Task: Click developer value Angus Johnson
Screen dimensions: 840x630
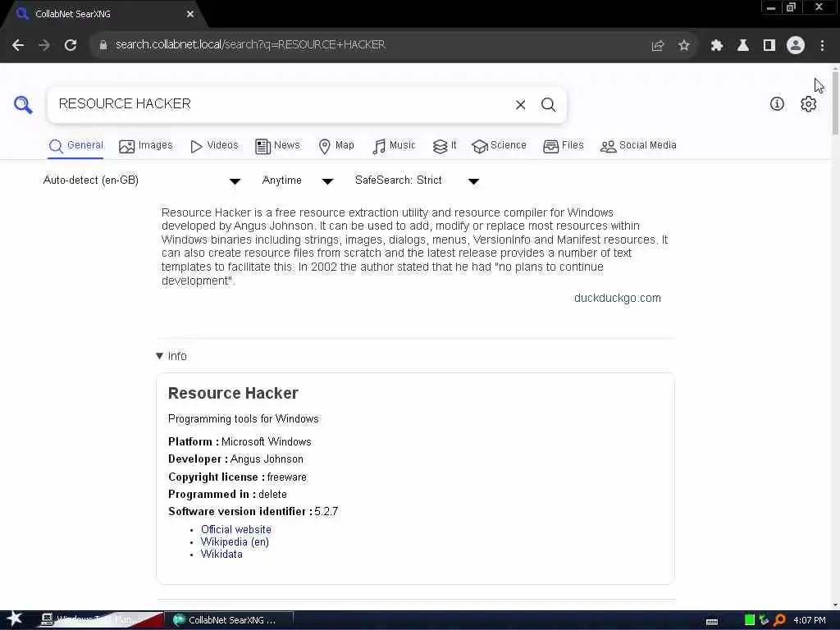Action: tap(267, 459)
